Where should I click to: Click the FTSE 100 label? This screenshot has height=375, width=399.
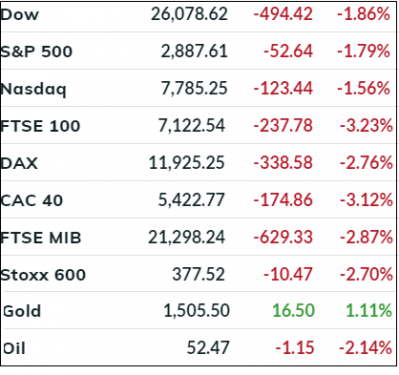point(40,126)
